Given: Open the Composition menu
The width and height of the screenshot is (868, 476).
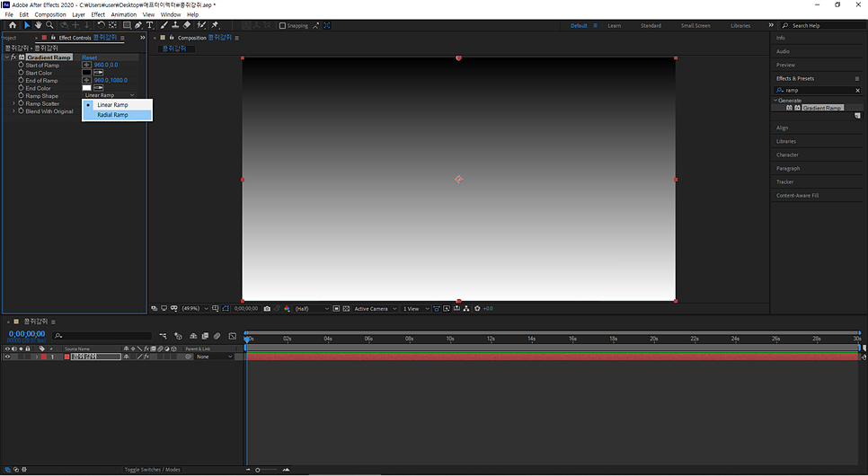Looking at the screenshot, I should tap(49, 15).
